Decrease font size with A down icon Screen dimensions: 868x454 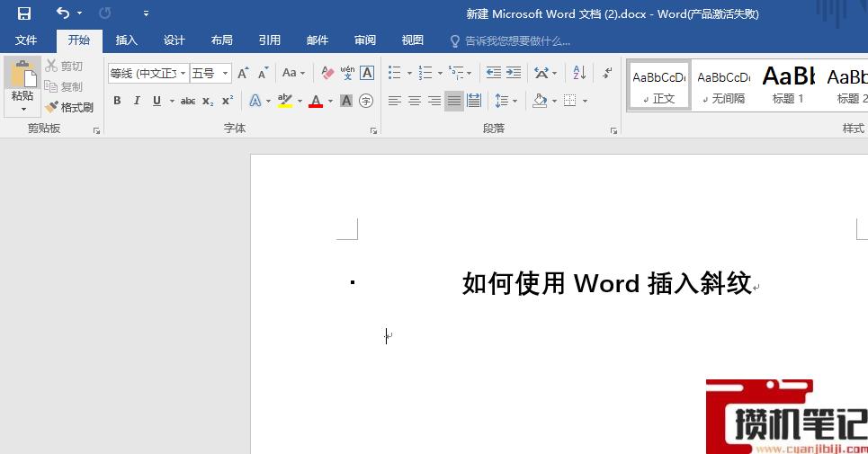click(264, 73)
